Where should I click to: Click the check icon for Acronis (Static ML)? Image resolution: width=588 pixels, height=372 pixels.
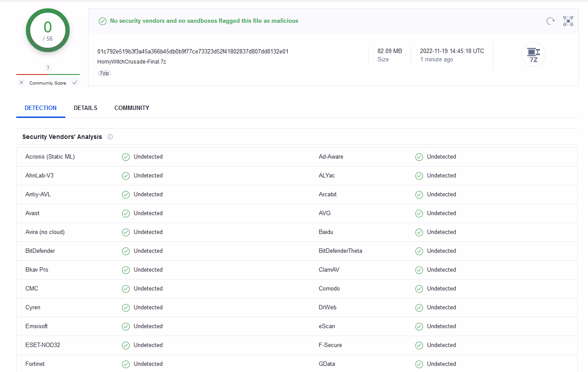pos(126,157)
